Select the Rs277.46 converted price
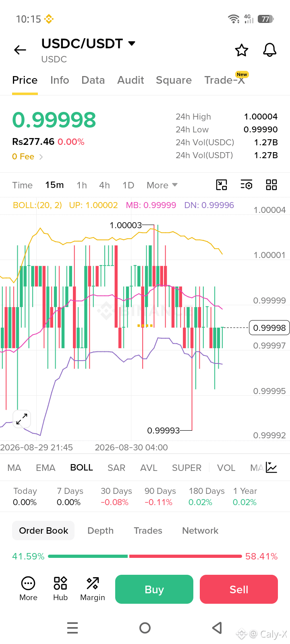Image resolution: width=290 pixels, height=644 pixels. (33, 142)
